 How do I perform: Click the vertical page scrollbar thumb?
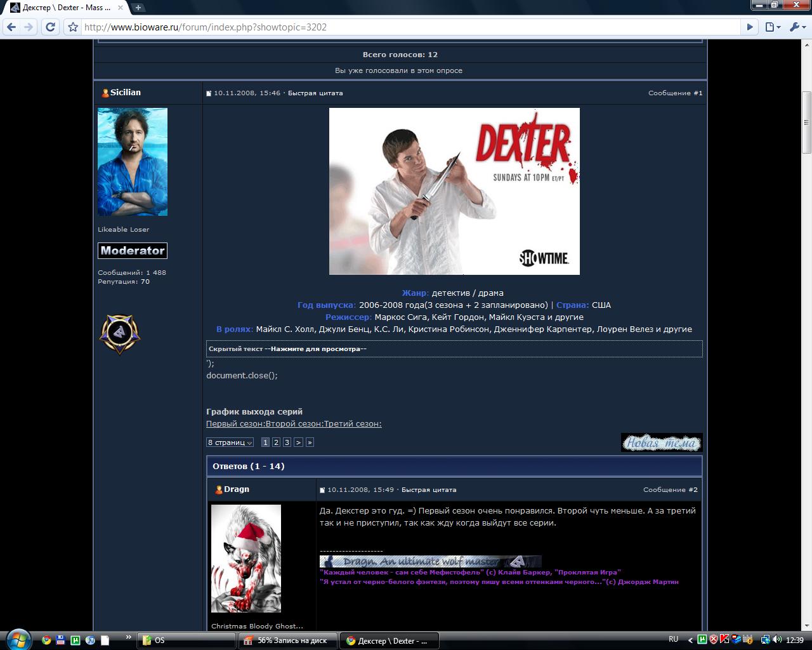[806, 123]
